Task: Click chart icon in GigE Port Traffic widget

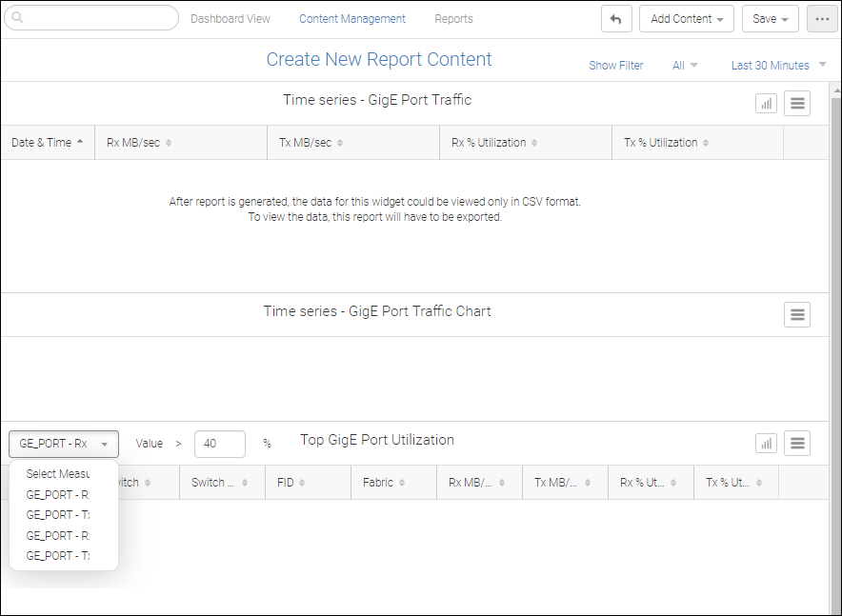Action: click(766, 103)
